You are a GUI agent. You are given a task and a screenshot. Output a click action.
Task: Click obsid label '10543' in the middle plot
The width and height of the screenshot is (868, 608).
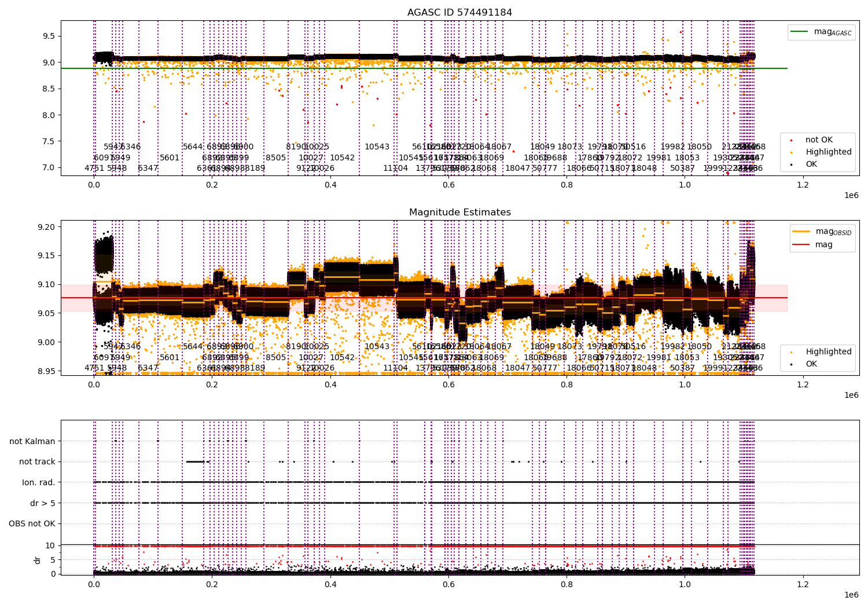[377, 347]
